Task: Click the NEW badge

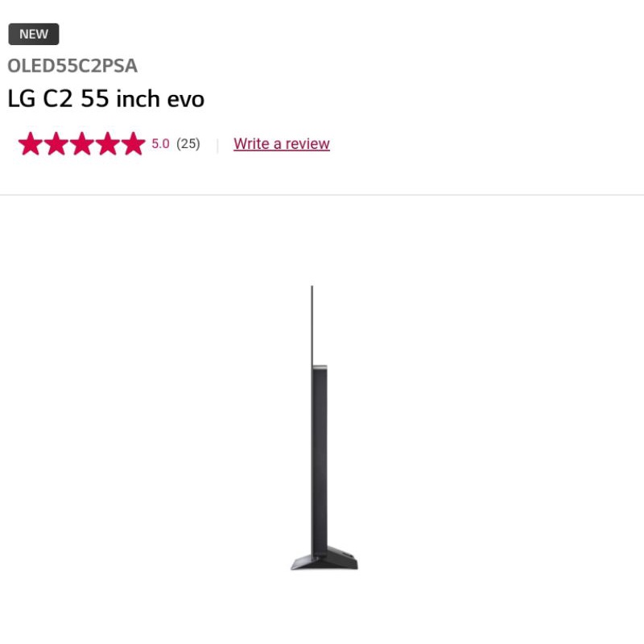Action: [x=34, y=34]
